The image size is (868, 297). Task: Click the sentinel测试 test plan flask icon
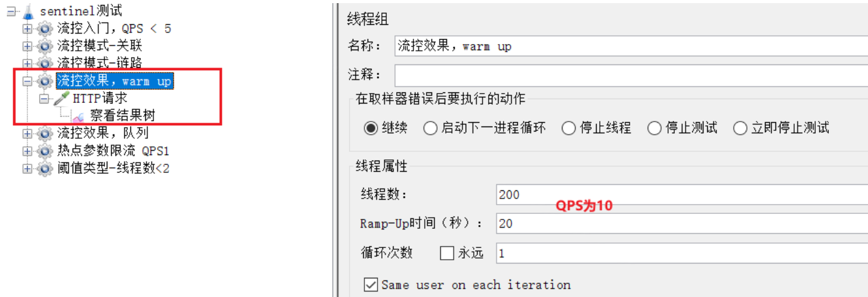point(28,11)
